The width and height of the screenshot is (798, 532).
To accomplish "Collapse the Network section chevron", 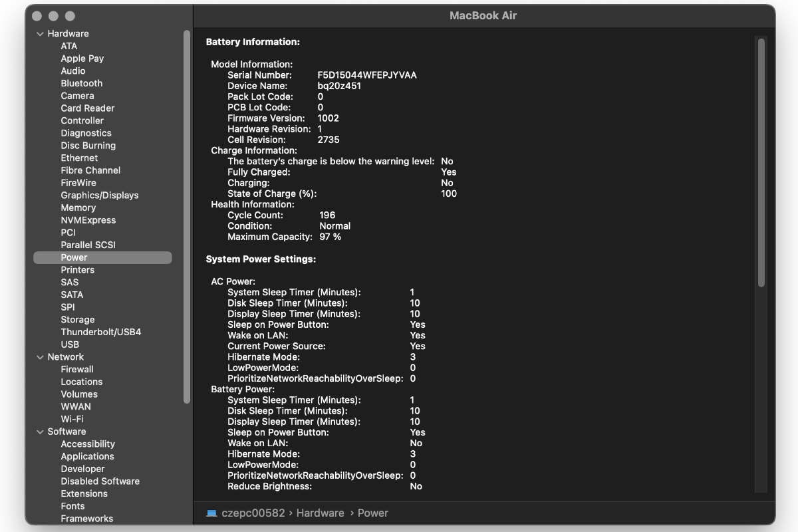I will (x=40, y=357).
